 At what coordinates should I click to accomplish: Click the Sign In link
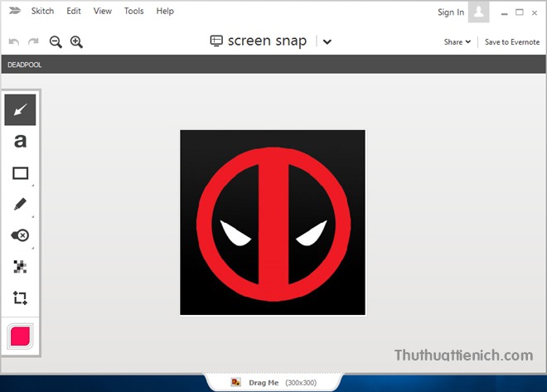coord(450,12)
